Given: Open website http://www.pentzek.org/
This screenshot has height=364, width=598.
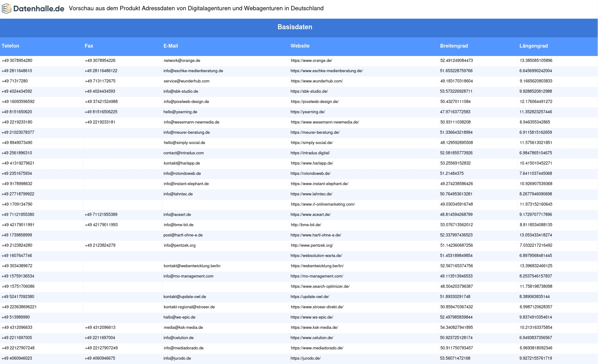Looking at the screenshot, I should click(312, 245).
